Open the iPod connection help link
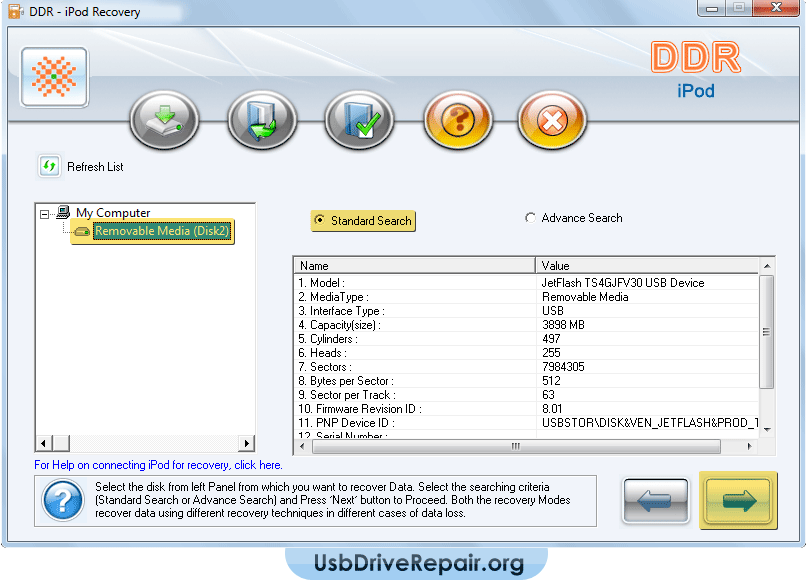This screenshot has height=580, width=806. click(x=158, y=465)
